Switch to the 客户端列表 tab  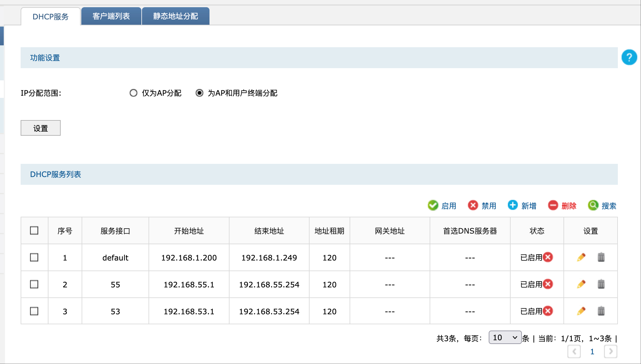tap(111, 16)
